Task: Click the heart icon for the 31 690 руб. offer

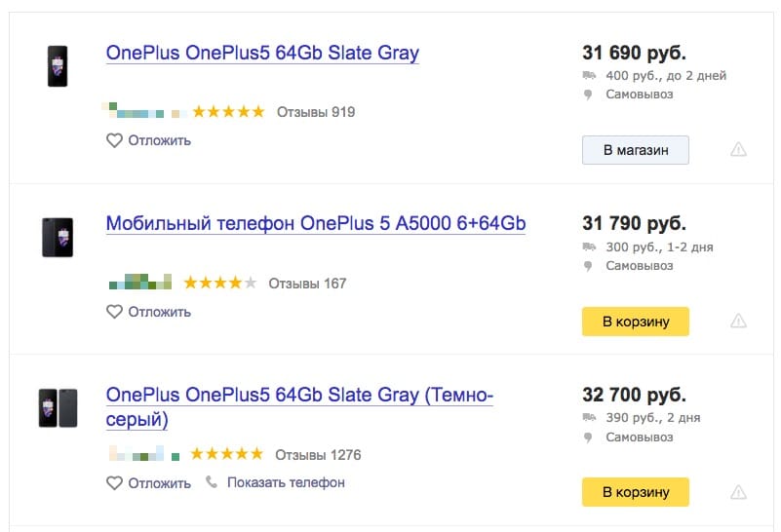Action: [x=114, y=140]
